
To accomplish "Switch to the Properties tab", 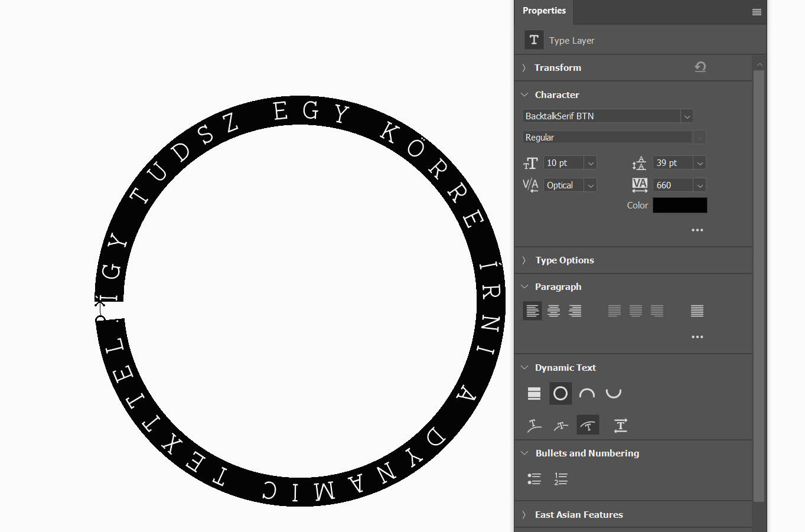I will point(544,11).
